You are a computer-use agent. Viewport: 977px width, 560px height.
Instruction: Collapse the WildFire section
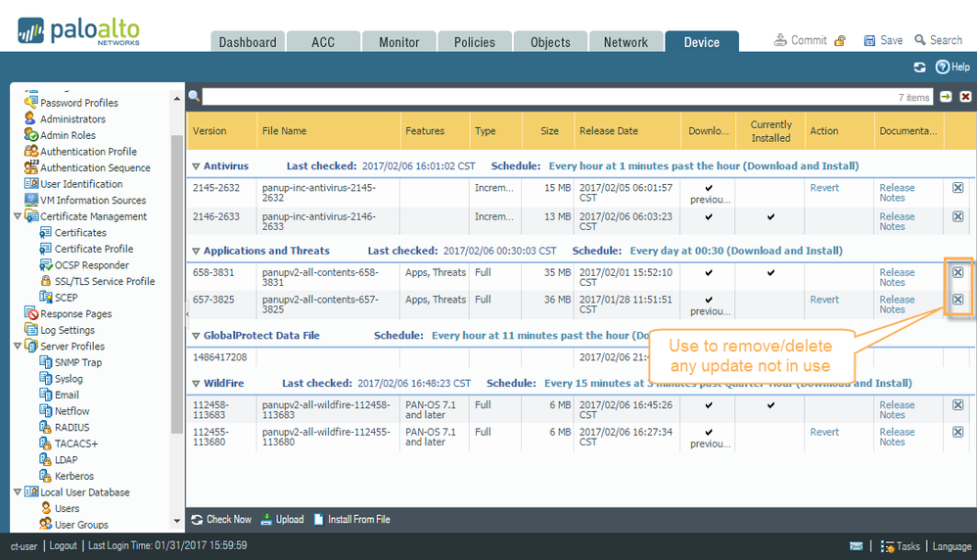pyautogui.click(x=196, y=384)
